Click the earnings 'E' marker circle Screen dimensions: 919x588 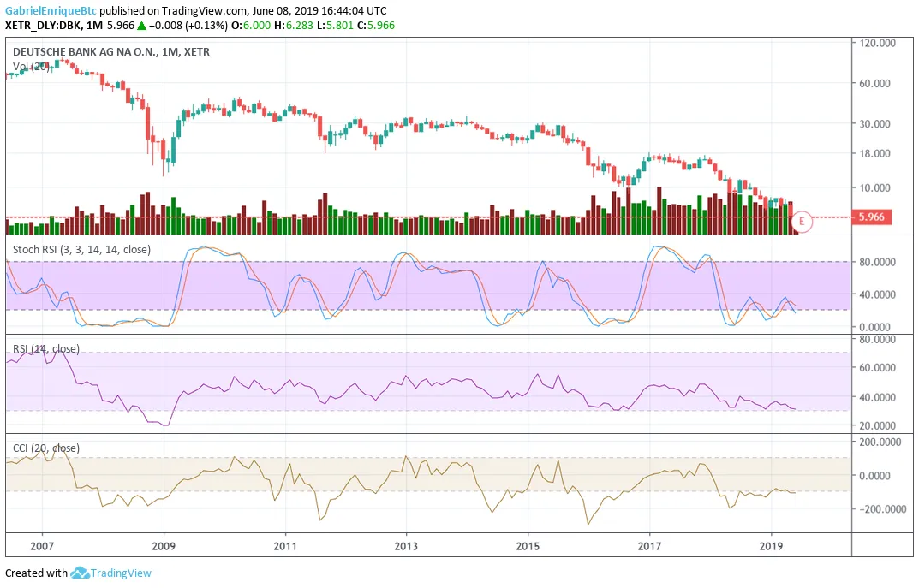pos(802,222)
